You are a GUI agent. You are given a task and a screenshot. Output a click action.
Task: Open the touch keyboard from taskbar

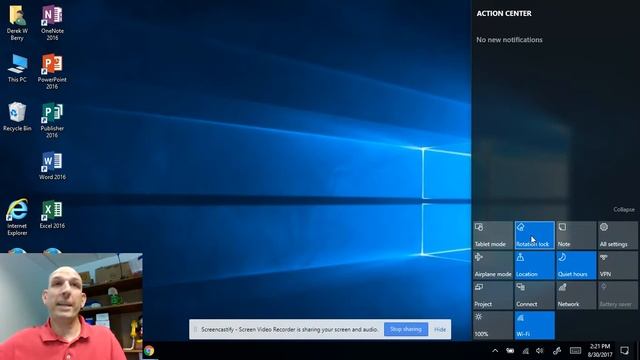coord(576,351)
